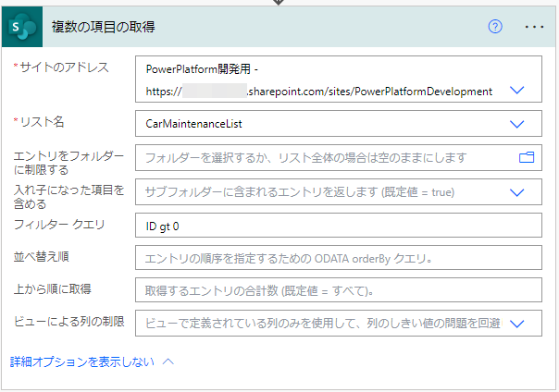Click the CarMaintenanceList list name field
Screen dimensions: 559x392
point(339,124)
